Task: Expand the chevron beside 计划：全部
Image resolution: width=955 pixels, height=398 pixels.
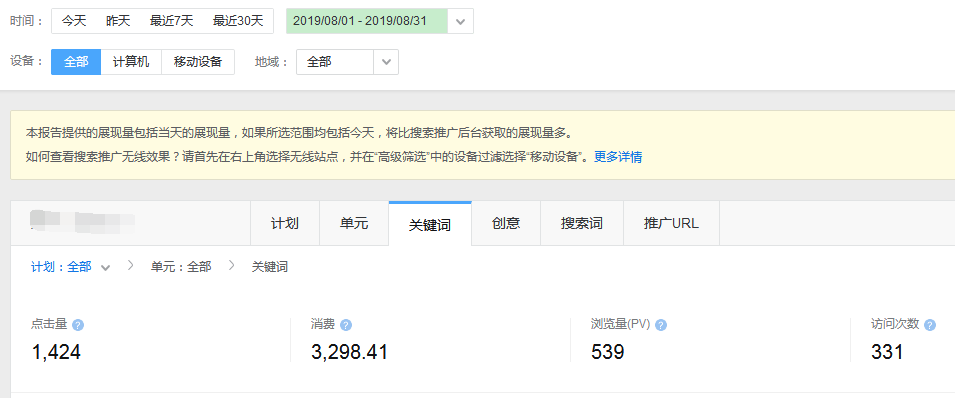Action: [x=105, y=268]
